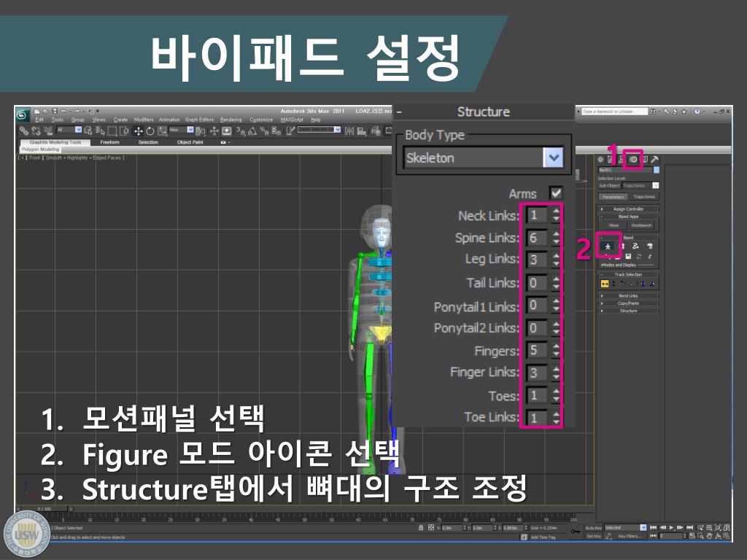
Task: Click the Mixer Mode icon in Biped rollout
Action: click(650, 246)
